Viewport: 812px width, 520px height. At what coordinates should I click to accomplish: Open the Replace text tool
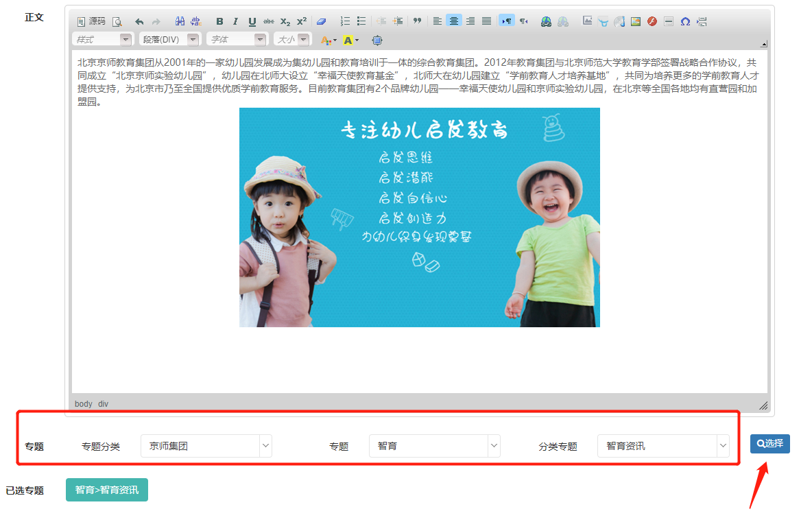click(x=196, y=21)
